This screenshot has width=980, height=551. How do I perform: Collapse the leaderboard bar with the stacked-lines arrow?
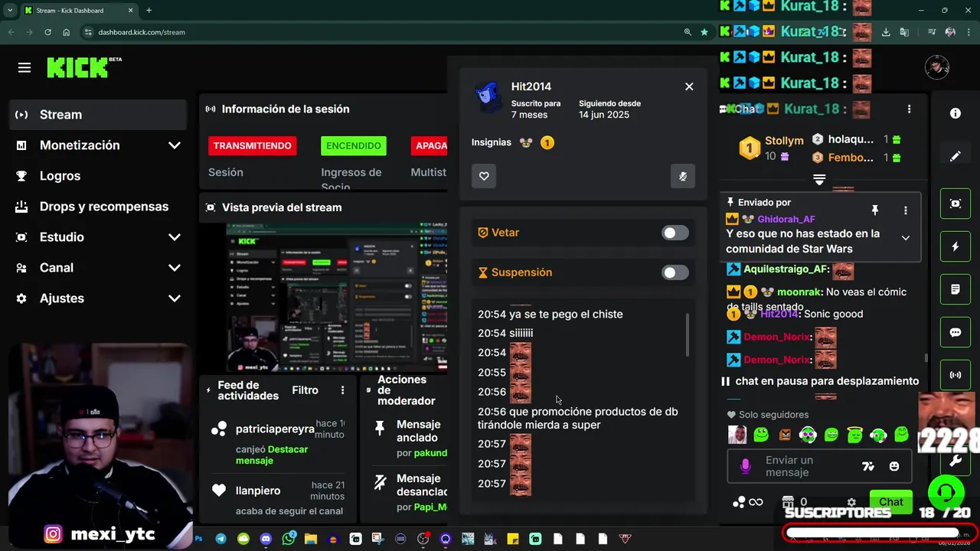819,180
